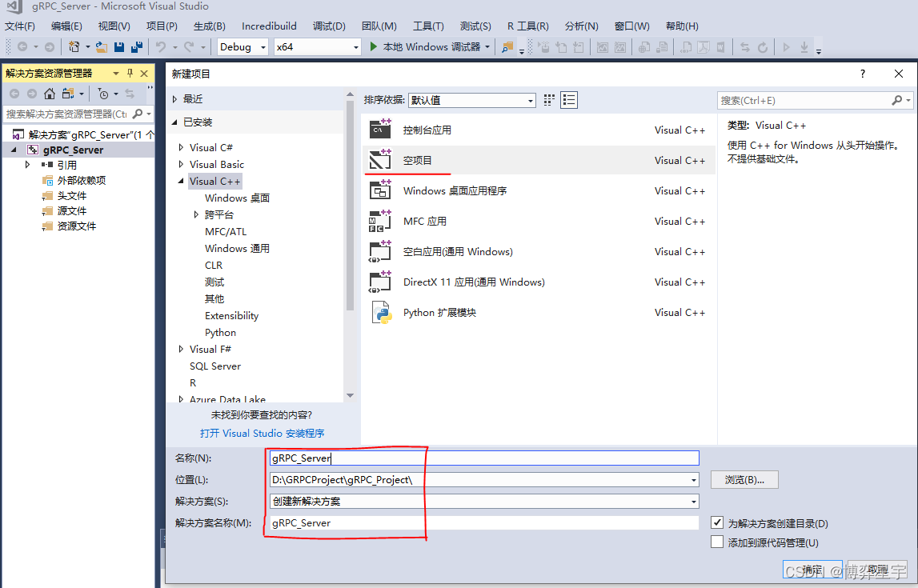
Task: Select the Console App (控制台应用) template
Action: pyautogui.click(x=539, y=130)
